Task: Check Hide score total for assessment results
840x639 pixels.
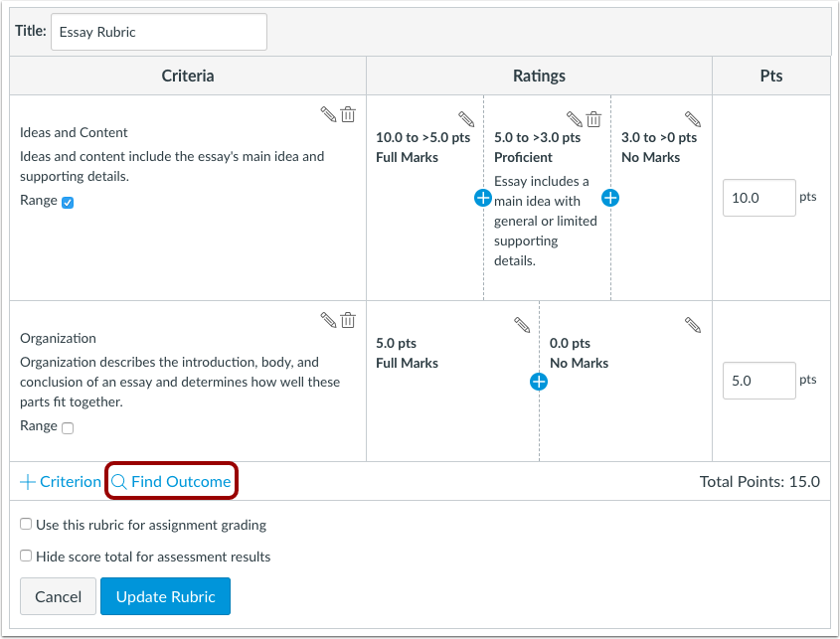Action: (x=27, y=557)
